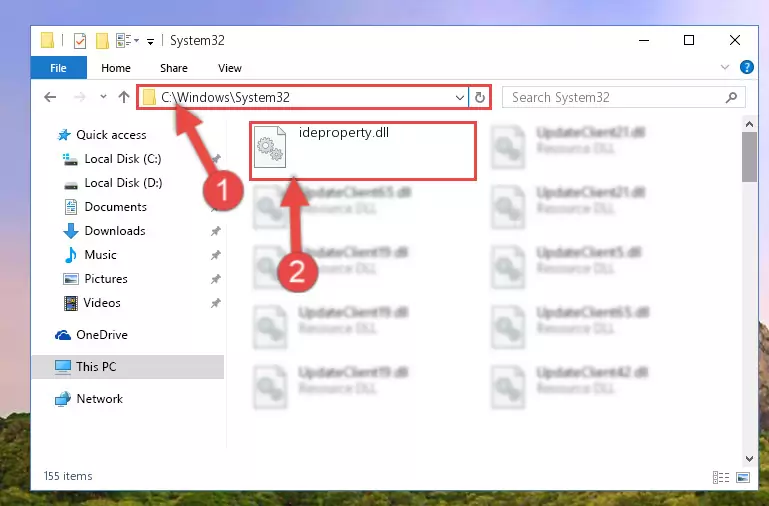Select the ideproperty.dll file name
This screenshot has height=506, width=769.
(343, 132)
